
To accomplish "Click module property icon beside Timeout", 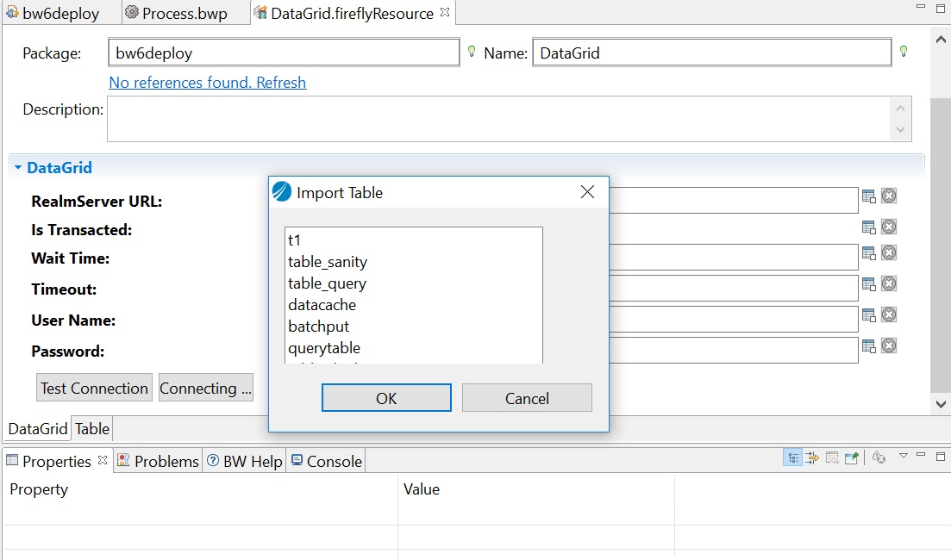I will point(869,284).
